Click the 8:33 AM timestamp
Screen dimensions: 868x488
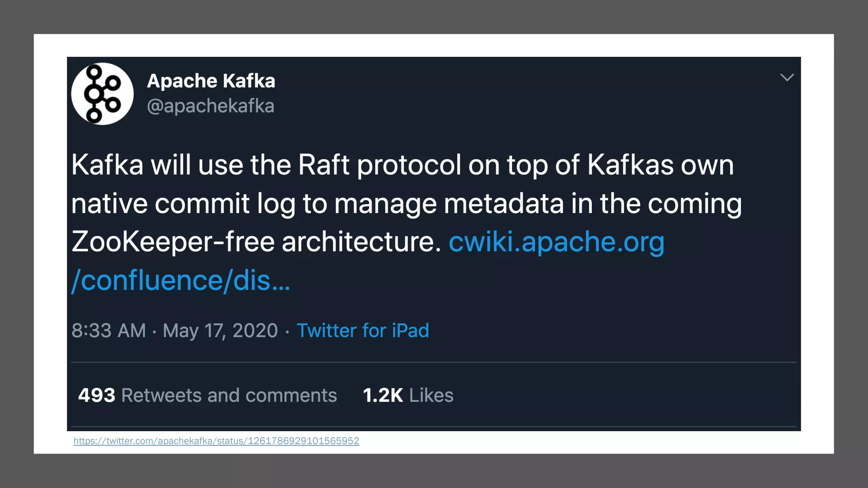108,330
